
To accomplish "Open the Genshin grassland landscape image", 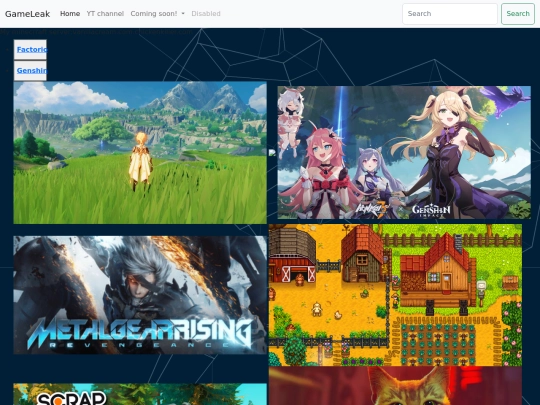I will tap(140, 153).
